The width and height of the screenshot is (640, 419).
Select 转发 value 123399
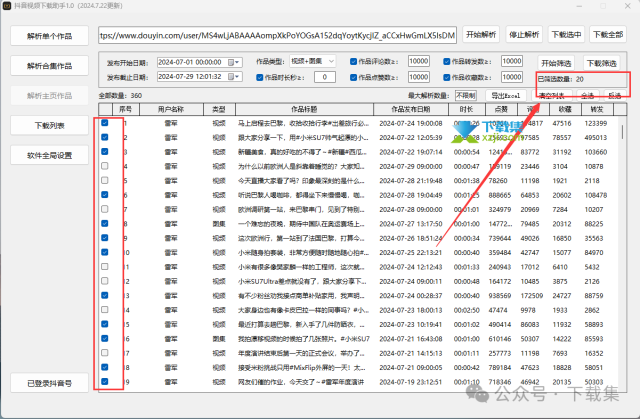(x=596, y=123)
